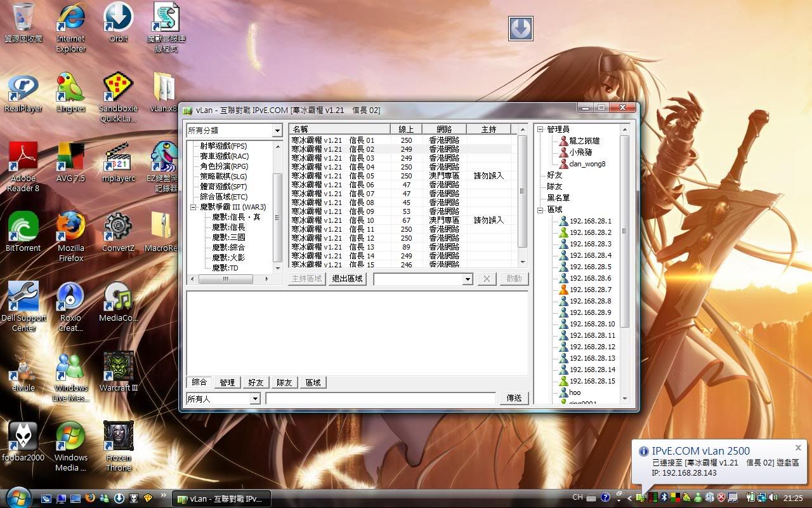The image size is (812, 508).
Task: Launch BitTorrent from the desktop
Action: coord(23,227)
